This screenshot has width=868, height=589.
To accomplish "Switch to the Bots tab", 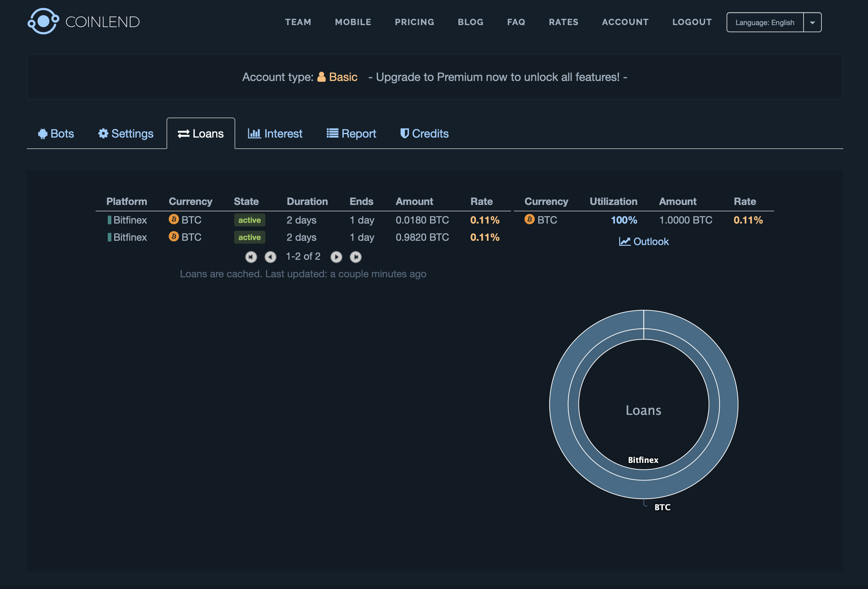I will click(x=56, y=133).
